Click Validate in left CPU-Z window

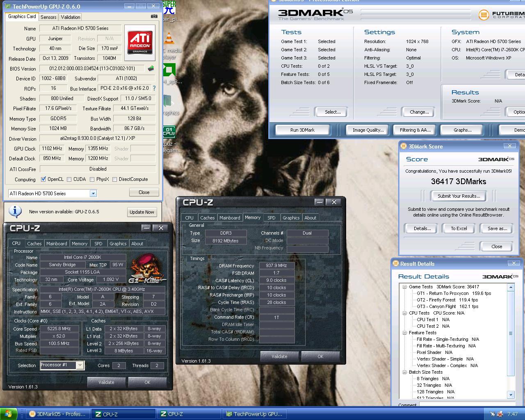click(x=106, y=382)
